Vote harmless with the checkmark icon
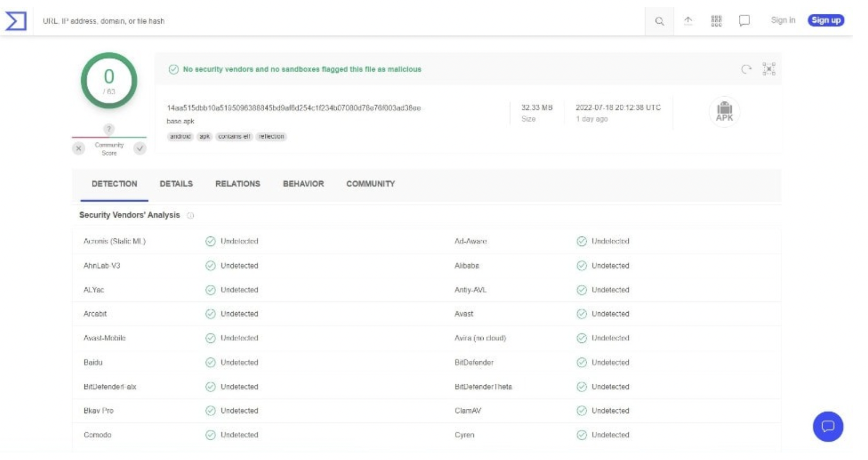This screenshot has height=460, width=868. 140,148
